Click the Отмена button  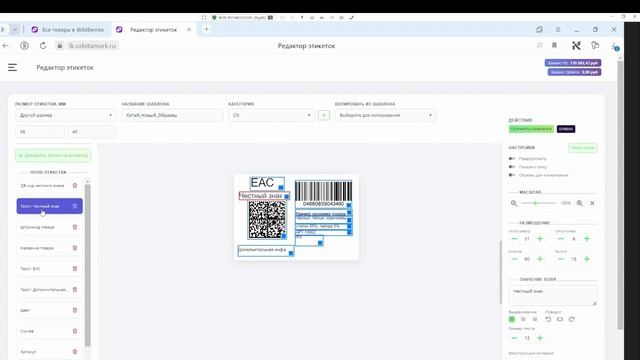tap(566, 129)
